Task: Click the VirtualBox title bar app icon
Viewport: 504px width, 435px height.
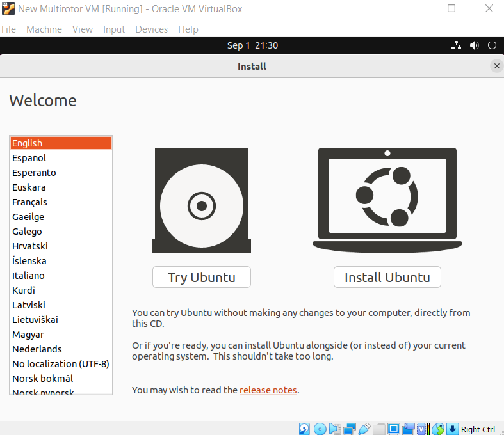Action: [x=8, y=9]
